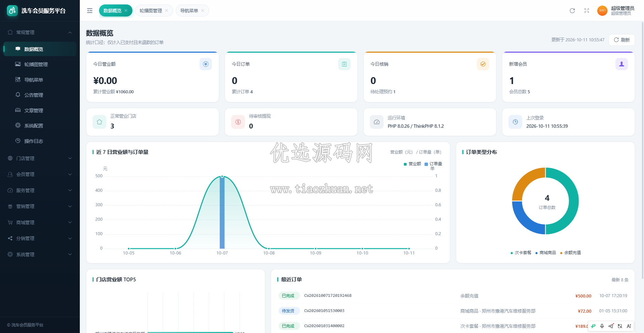This screenshot has width=644, height=333.
Task: Click the paper plane icon in bottom toolbar
Action: (x=611, y=326)
